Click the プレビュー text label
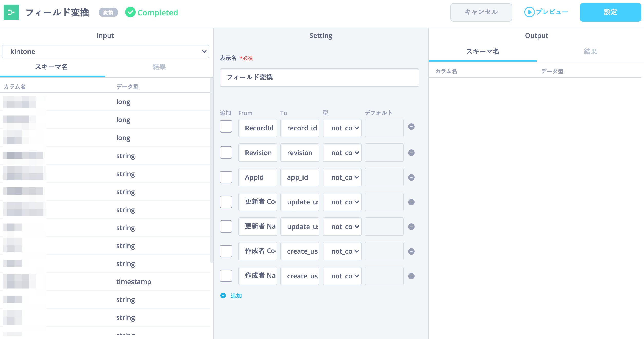This screenshot has height=339, width=644. pyautogui.click(x=552, y=12)
